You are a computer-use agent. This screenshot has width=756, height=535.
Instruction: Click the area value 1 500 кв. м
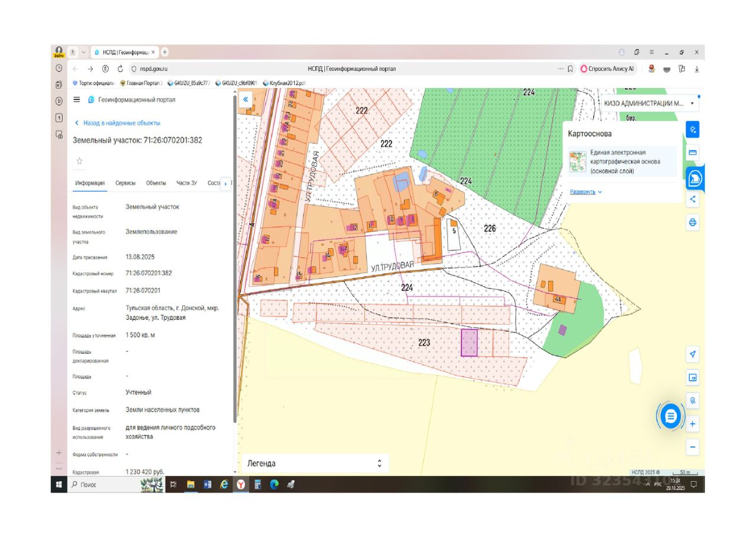tap(140, 335)
